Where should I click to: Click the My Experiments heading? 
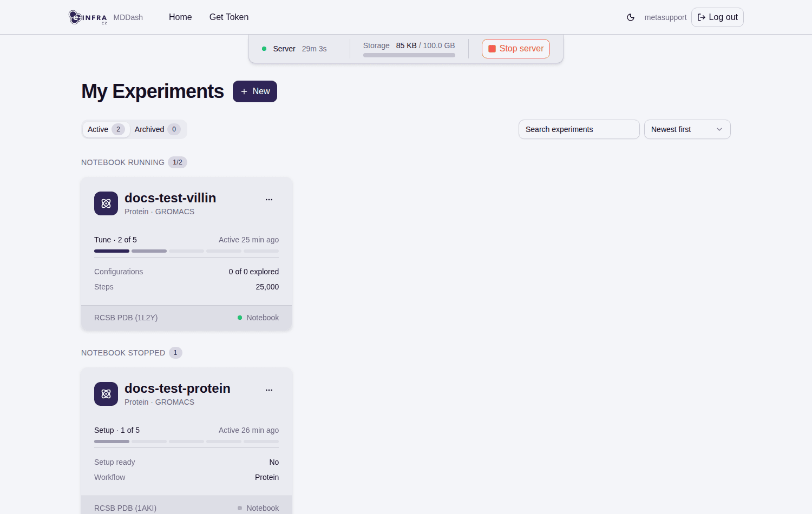click(x=153, y=91)
